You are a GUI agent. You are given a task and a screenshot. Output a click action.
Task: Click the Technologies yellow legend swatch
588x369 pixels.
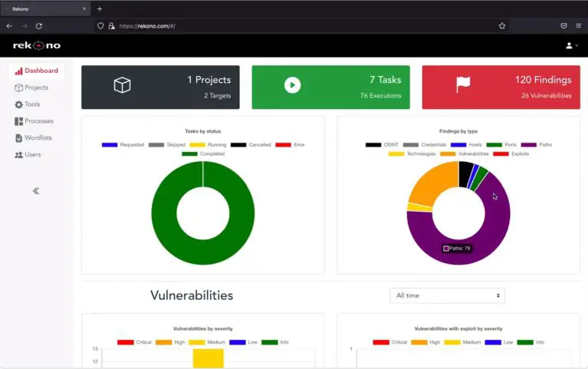396,154
